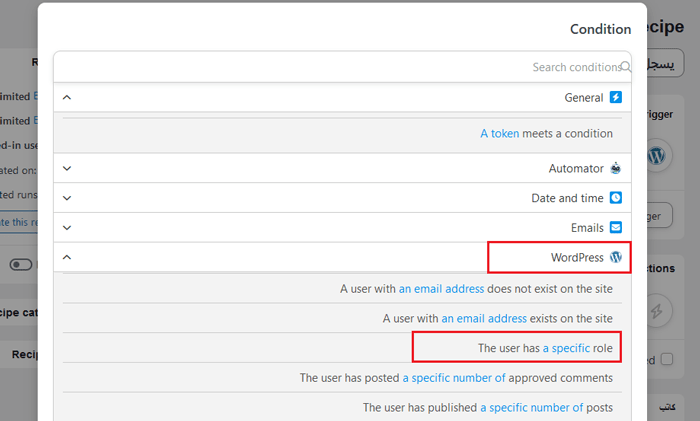Click the Automator robot icon

(616, 169)
